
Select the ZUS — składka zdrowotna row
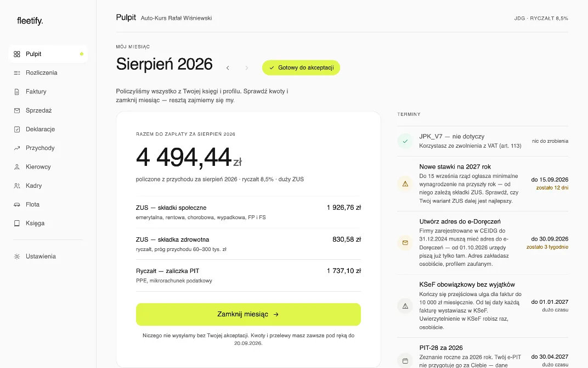click(x=248, y=244)
